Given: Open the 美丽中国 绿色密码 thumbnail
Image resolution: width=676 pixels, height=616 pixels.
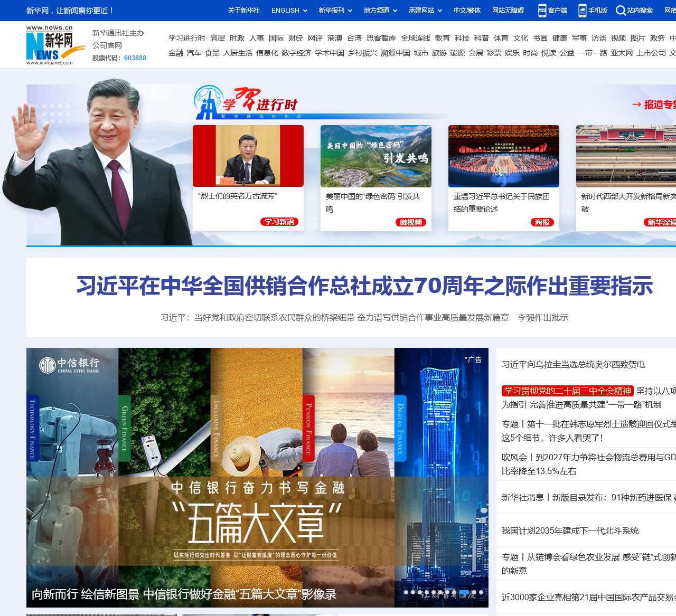Looking at the screenshot, I should click(376, 156).
